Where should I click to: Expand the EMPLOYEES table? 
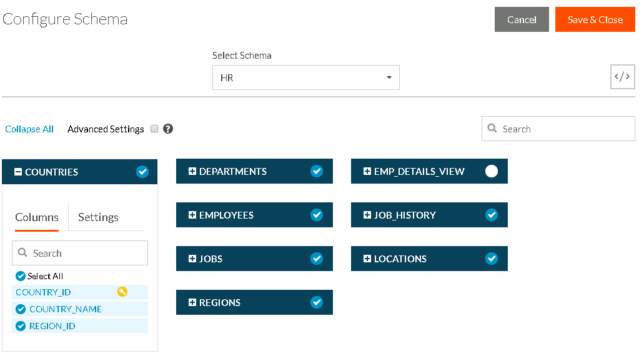point(192,215)
